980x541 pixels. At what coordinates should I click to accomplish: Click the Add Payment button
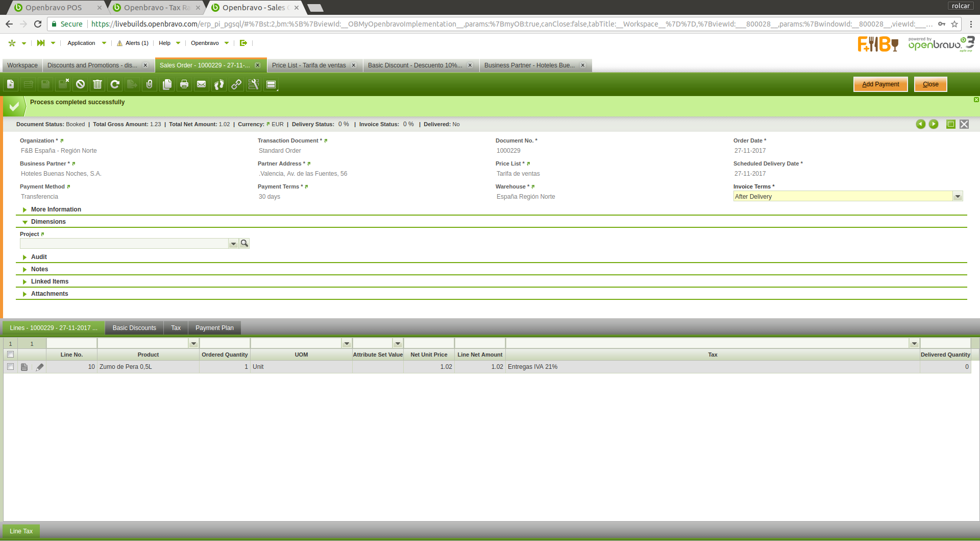880,84
